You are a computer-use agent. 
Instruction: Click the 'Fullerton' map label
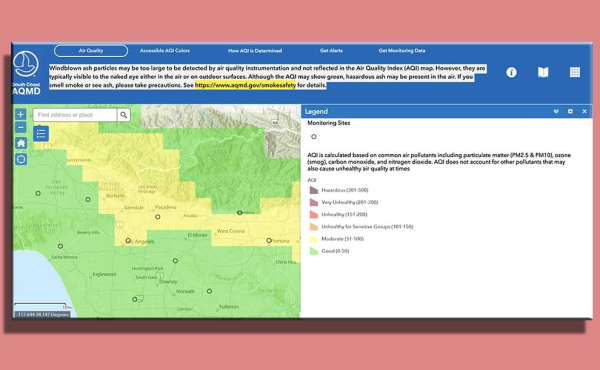coord(229,306)
